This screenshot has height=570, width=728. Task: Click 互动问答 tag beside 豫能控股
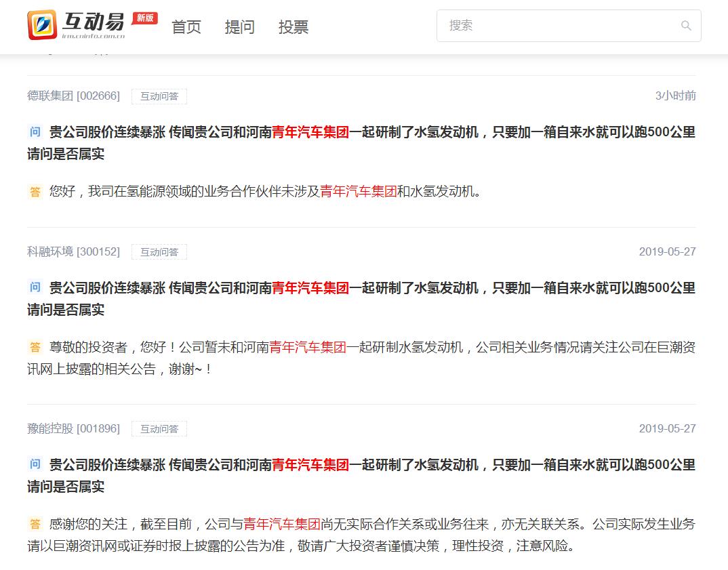tap(159, 429)
